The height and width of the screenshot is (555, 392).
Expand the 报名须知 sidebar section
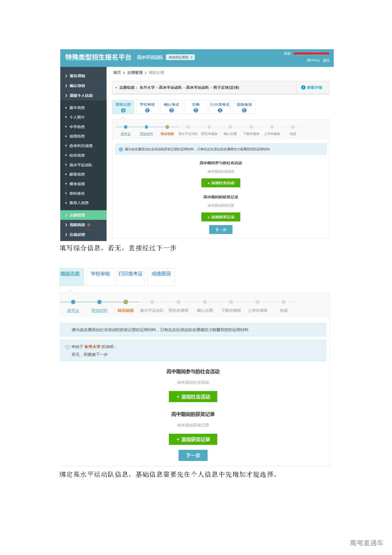pyautogui.click(x=77, y=76)
